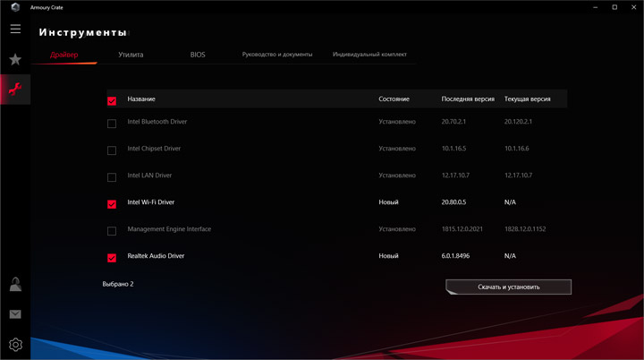Click the Новый status of Intel Wi-Fi Driver
Image resolution: width=644 pixels, height=360 pixels.
pos(388,202)
